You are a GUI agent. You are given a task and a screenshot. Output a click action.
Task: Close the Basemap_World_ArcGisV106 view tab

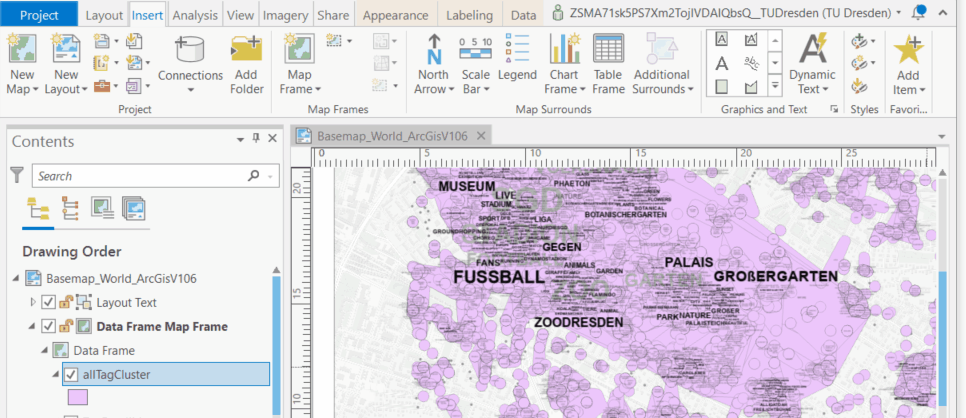click(482, 136)
